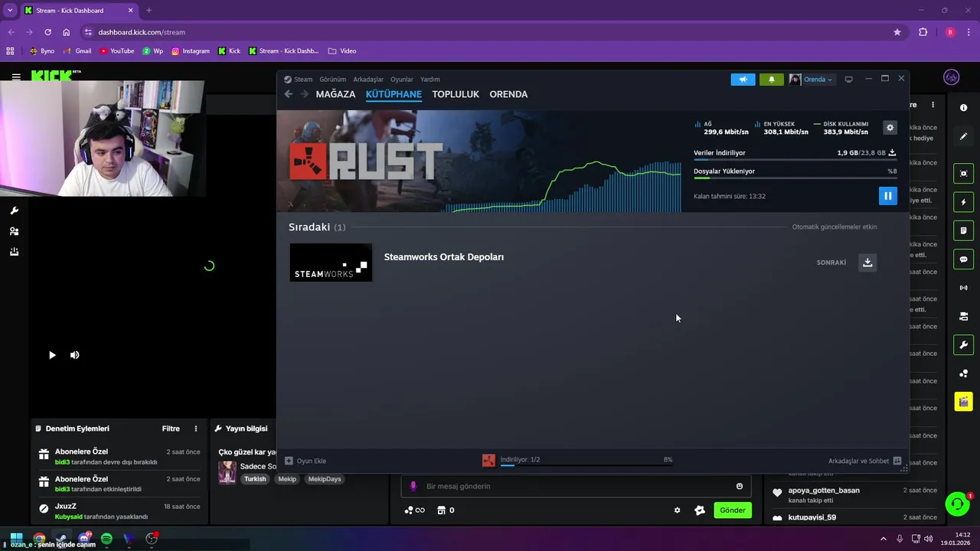Click the Kick info icon in right sidebar

[963, 108]
